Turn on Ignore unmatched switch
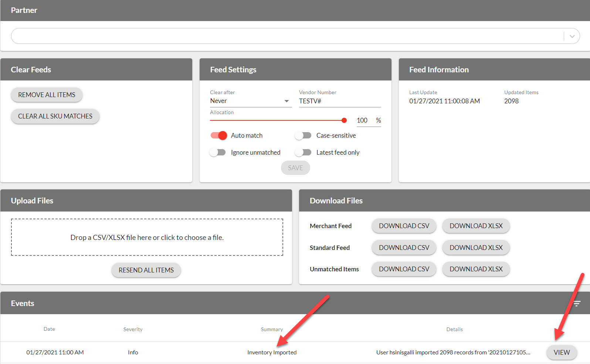 pos(218,152)
